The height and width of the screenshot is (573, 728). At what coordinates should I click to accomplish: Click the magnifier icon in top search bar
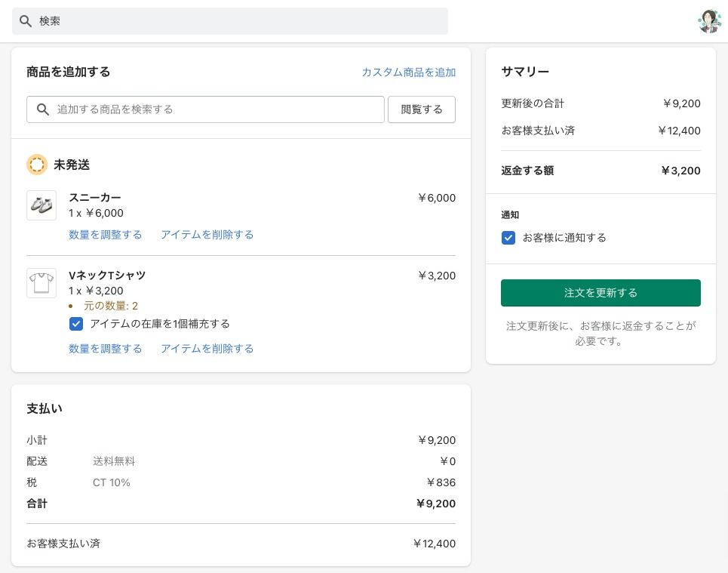pos(26,21)
